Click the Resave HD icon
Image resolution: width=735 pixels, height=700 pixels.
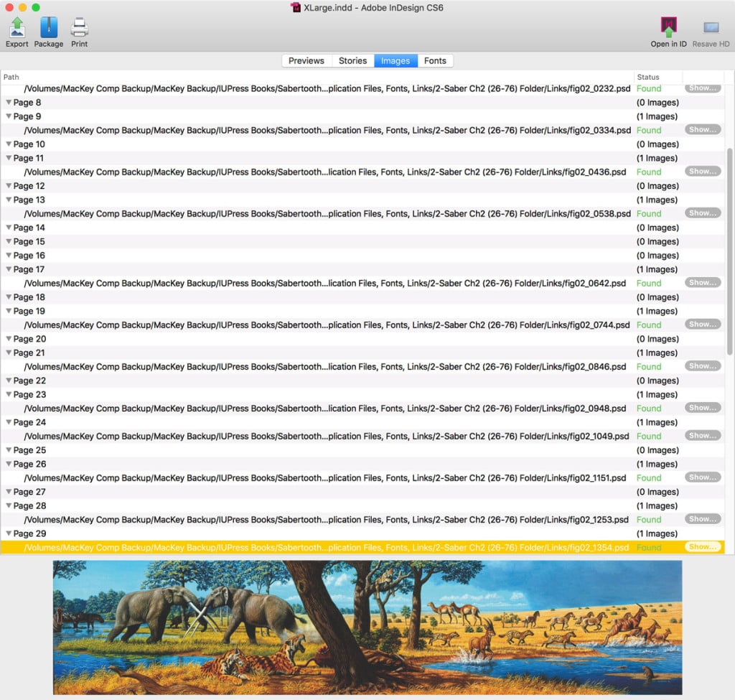[711, 32]
